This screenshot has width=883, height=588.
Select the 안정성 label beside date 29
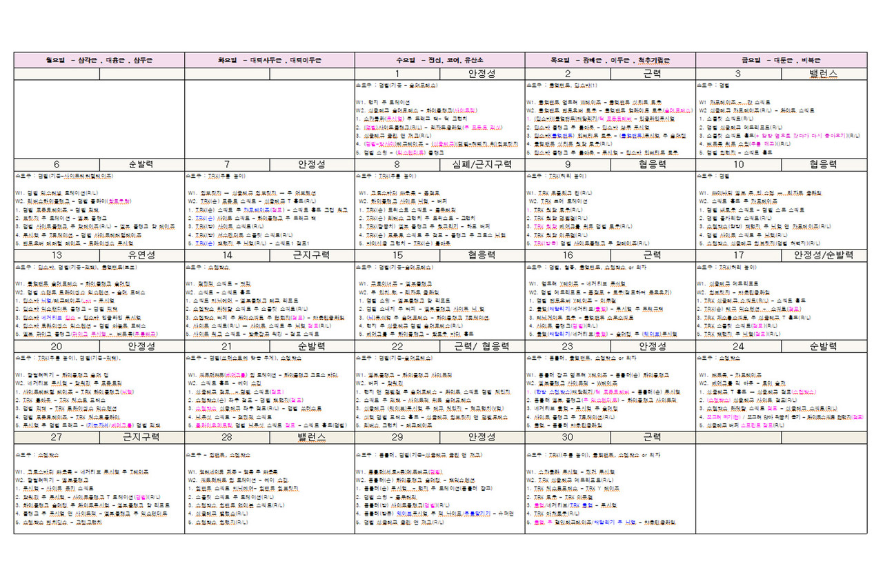pyautogui.click(x=483, y=437)
